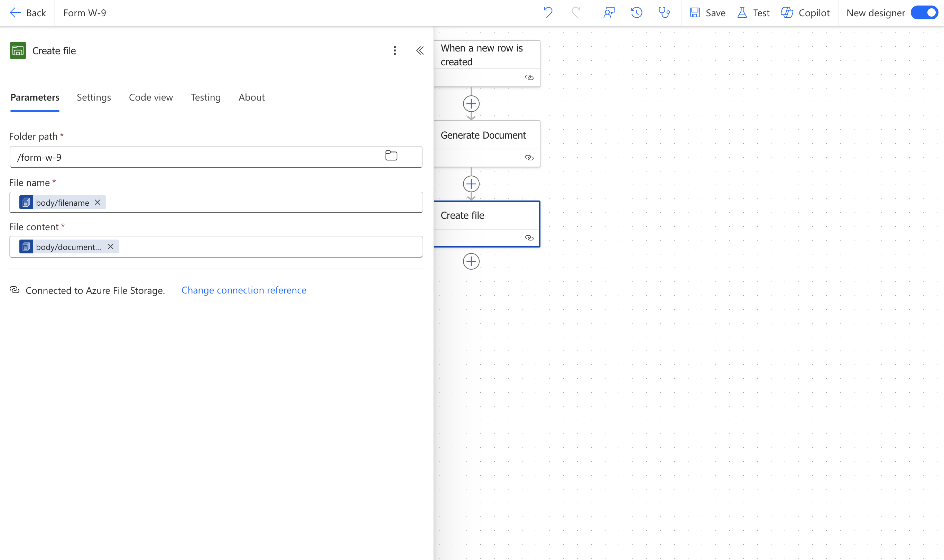
Task: Add a new step below Create file
Action: click(471, 262)
